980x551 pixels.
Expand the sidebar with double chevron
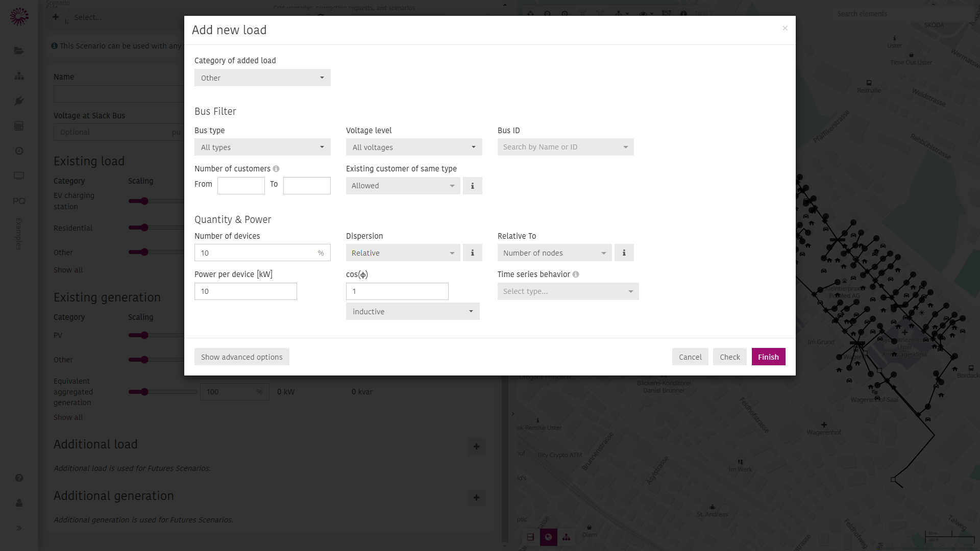tap(19, 528)
